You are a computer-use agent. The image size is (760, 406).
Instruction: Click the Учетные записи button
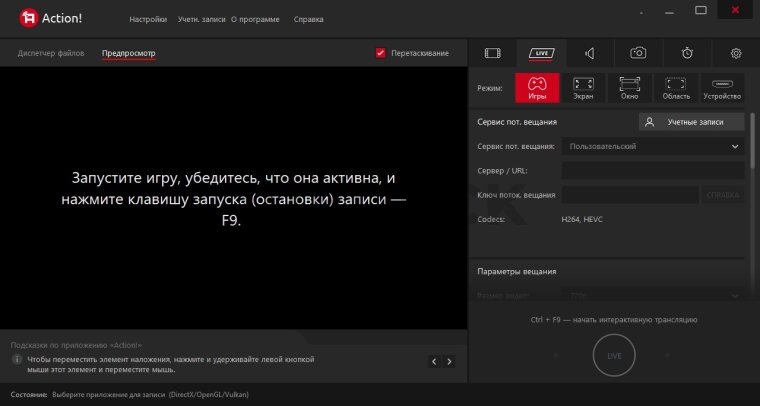click(x=692, y=122)
